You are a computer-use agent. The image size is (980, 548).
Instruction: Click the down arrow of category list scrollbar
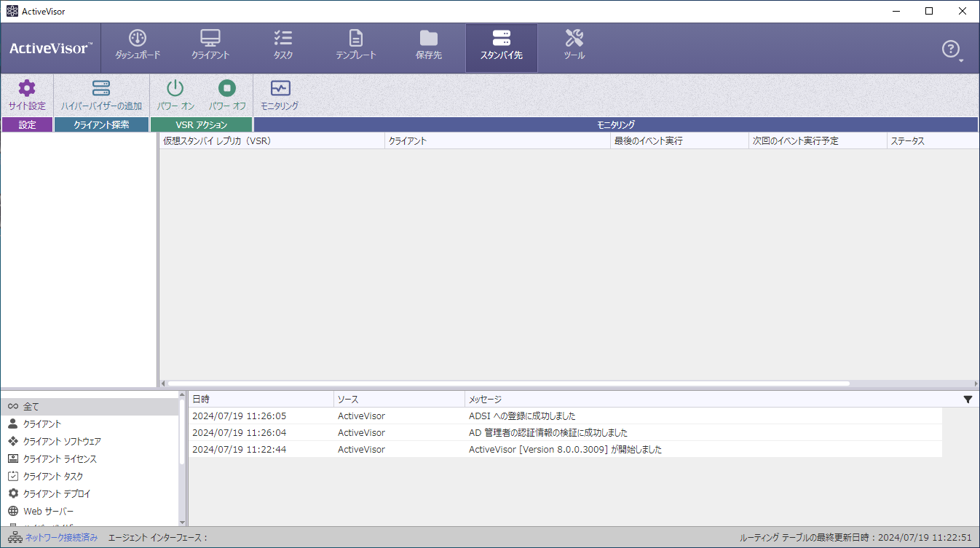pyautogui.click(x=183, y=522)
